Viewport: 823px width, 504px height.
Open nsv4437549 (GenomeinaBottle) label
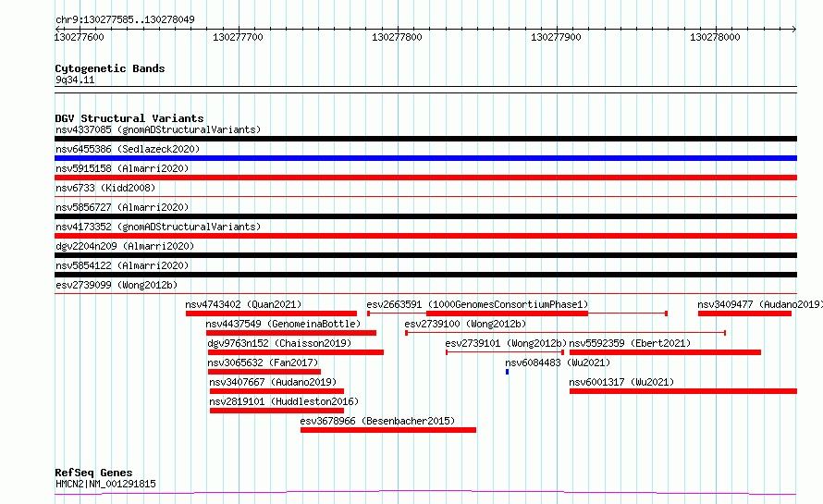[284, 324]
